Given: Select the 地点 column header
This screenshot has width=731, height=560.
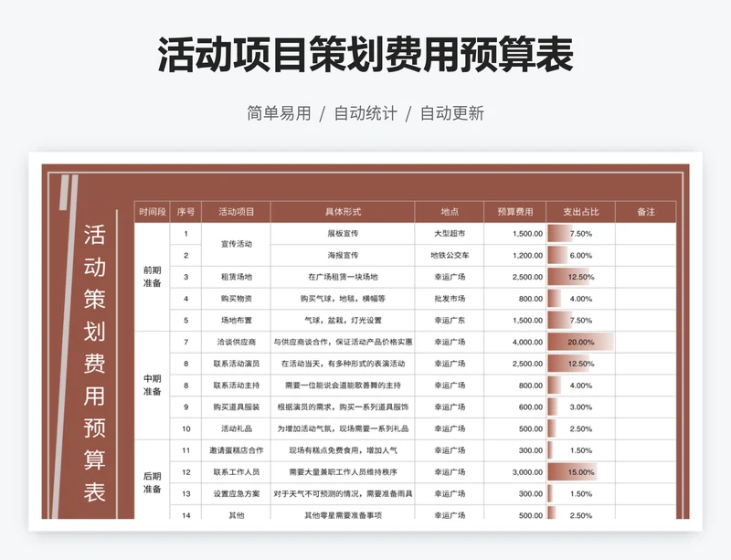Looking at the screenshot, I should tap(450, 212).
